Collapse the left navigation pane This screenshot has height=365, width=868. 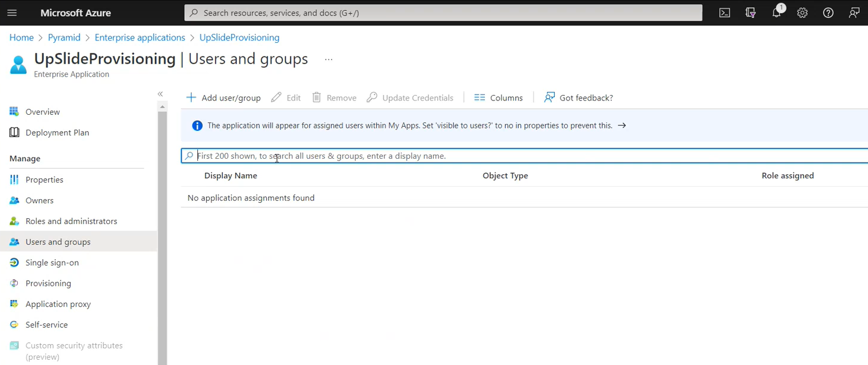(x=160, y=94)
